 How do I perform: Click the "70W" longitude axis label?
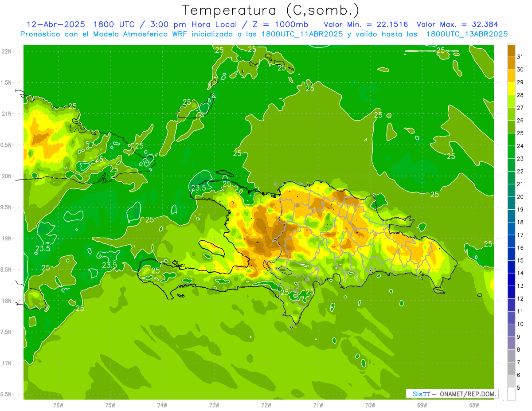pos(370,405)
